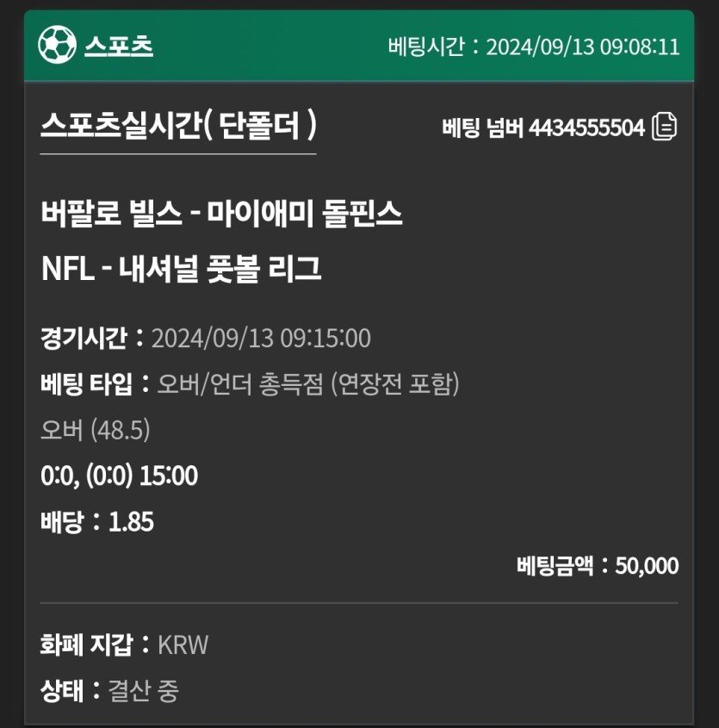Image resolution: width=719 pixels, height=728 pixels.
Task: Click the soccer ball sports icon
Action: (58, 45)
